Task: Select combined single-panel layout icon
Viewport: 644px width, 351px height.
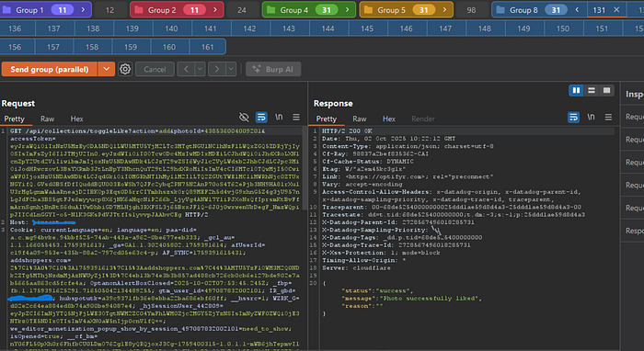Action: [x=606, y=90]
